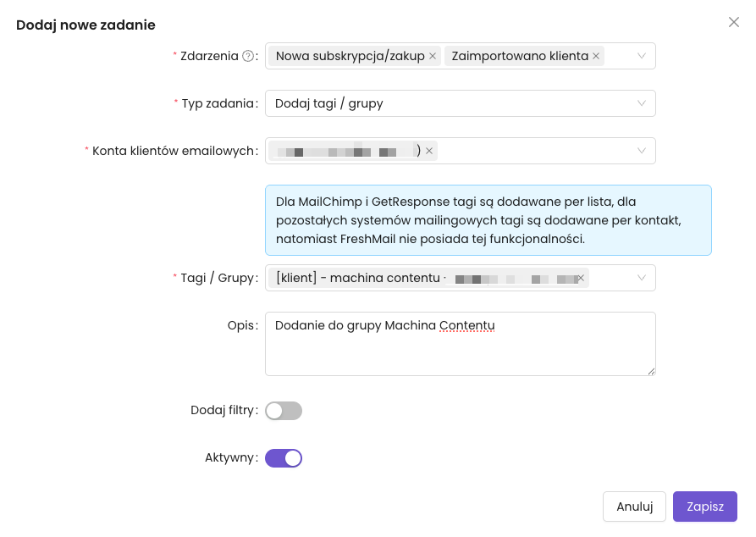The height and width of the screenshot is (537, 756).
Task: Expand the Zdarzenia dropdown arrow
Action: point(641,57)
